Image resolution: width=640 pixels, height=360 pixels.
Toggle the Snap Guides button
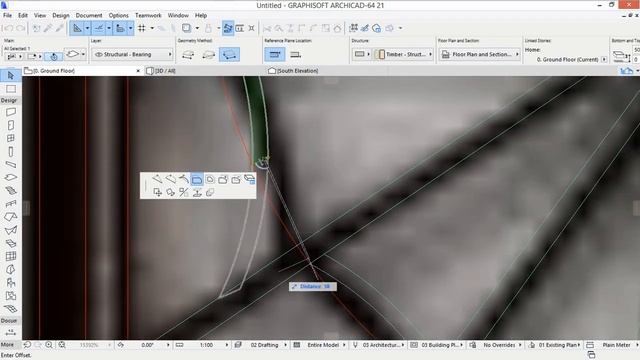(x=99, y=28)
